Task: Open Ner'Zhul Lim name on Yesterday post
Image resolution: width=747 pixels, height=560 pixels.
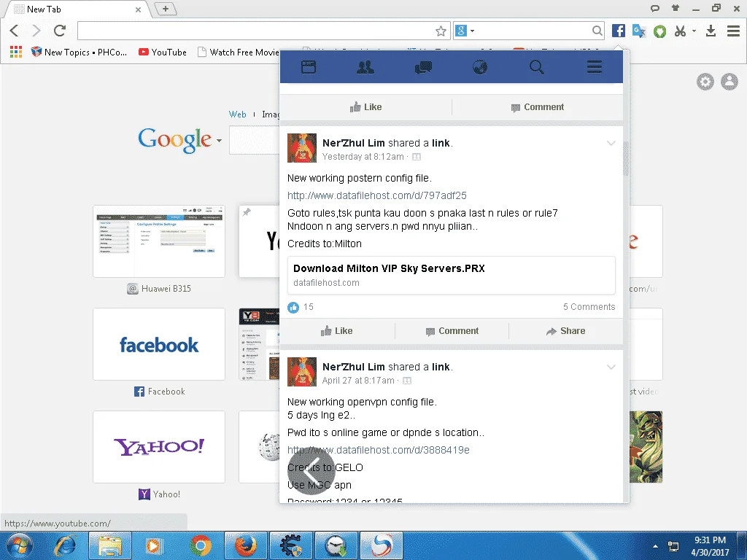Action: tap(354, 143)
